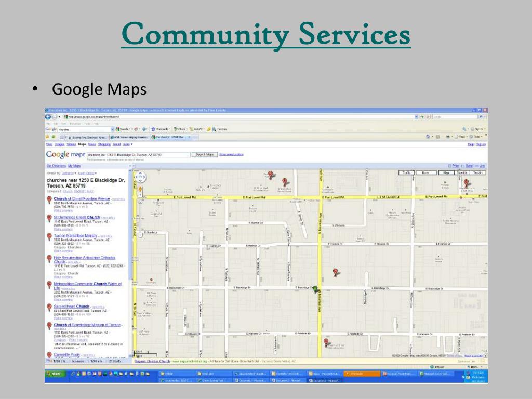
Task: Click the Google Toolbar Check spelling button
Action: click(179, 129)
